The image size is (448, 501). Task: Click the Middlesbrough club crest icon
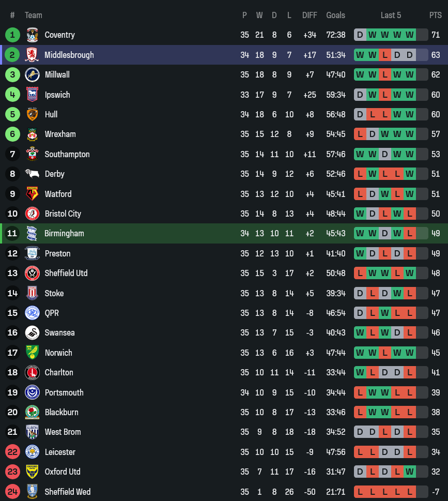coord(32,55)
